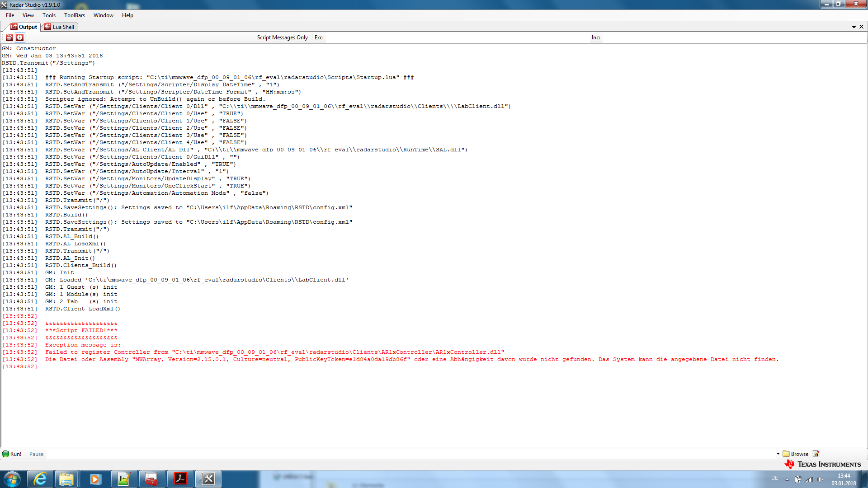The height and width of the screenshot is (488, 868).
Task: Click the 'Automation Mode' SetVar line
Action: click(157, 193)
